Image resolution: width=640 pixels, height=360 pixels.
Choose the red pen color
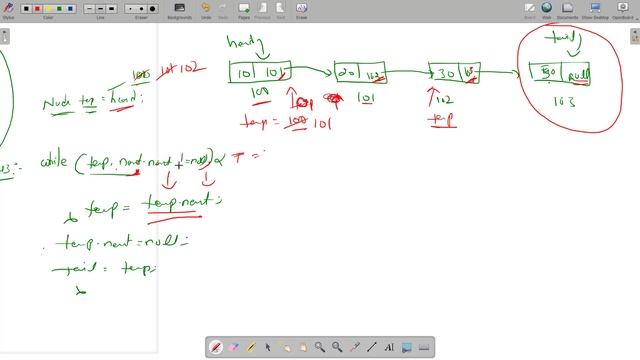(x=37, y=9)
